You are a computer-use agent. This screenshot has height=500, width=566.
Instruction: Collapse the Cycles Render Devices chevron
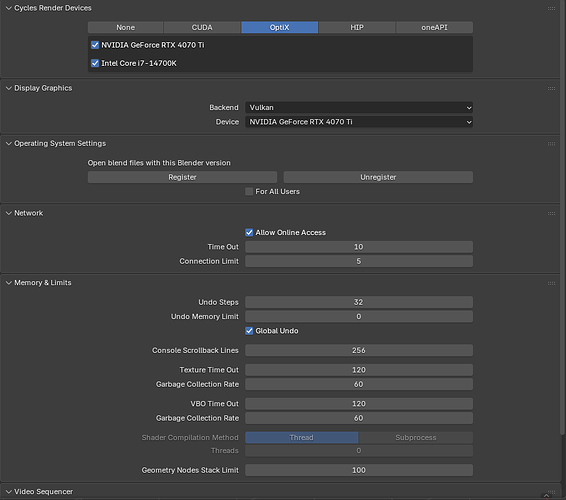[x=9, y=8]
